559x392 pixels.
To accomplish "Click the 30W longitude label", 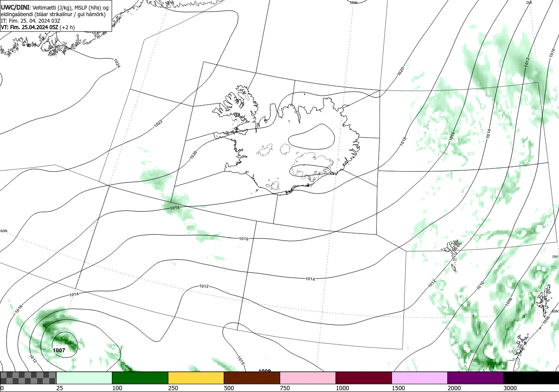I will pos(169,3).
